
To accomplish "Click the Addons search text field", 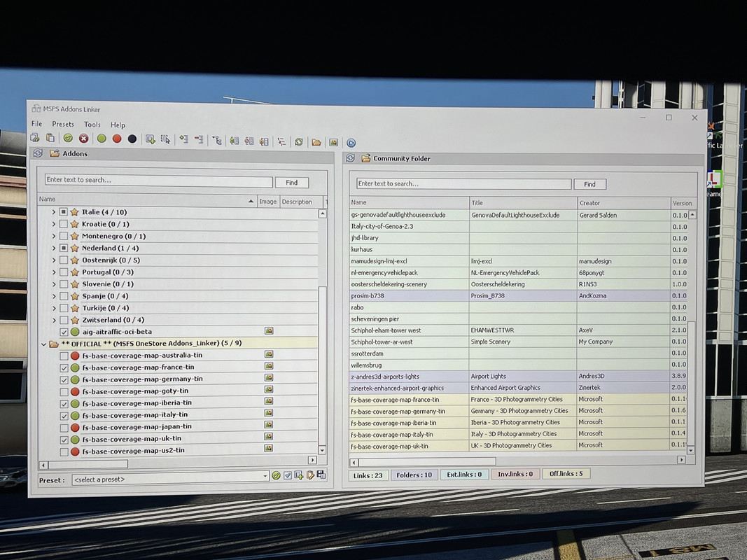I will pos(159,180).
